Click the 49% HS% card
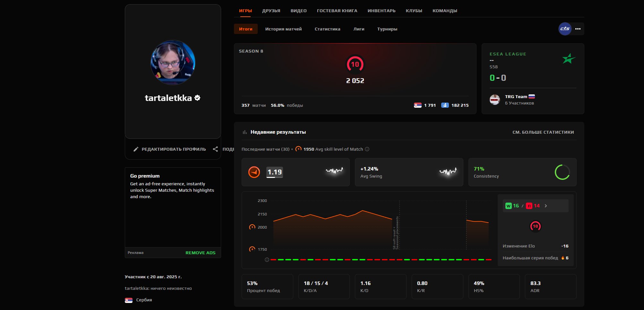Image resolution: width=644 pixels, height=310 pixels. 494,287
